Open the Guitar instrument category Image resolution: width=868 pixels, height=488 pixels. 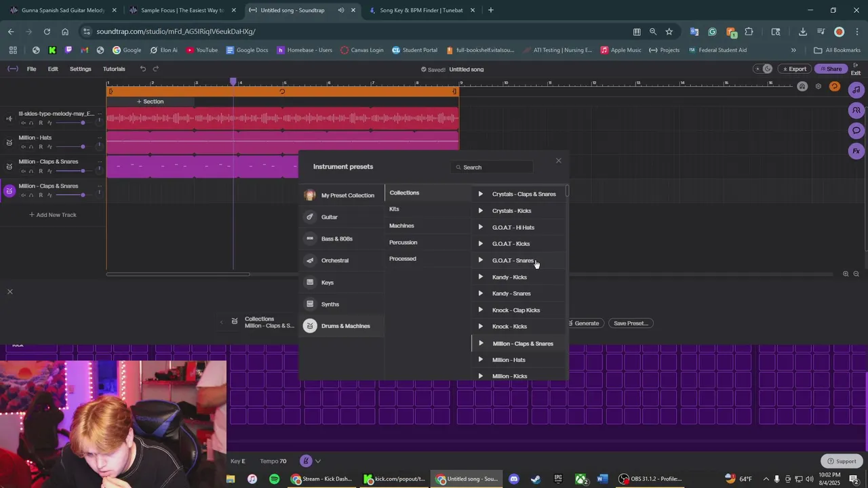[342, 217]
